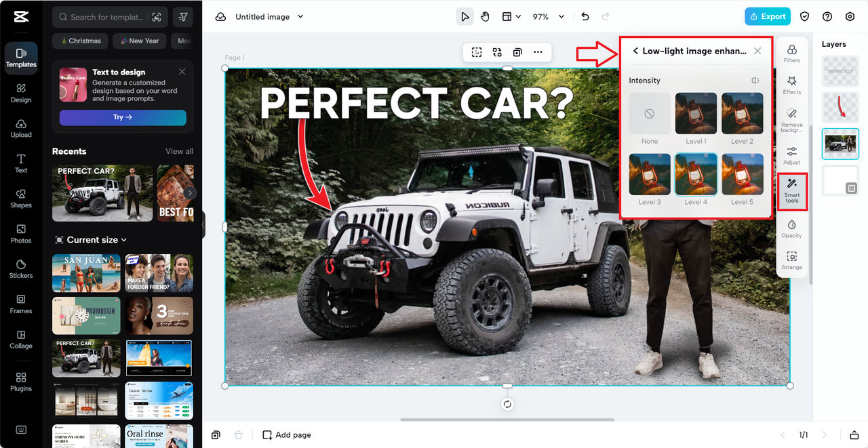Click View all next to Recents
The height and width of the screenshot is (448, 868).
[179, 151]
